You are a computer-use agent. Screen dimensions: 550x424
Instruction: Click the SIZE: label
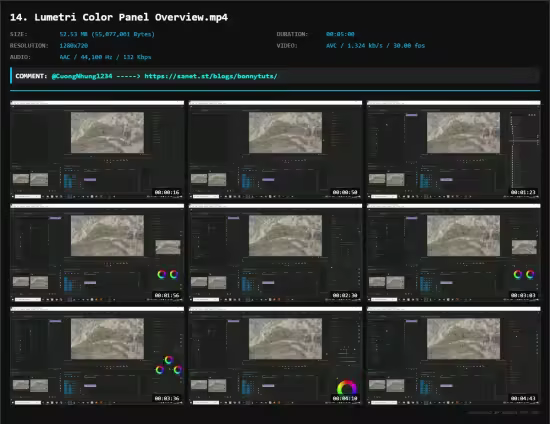tap(19, 34)
